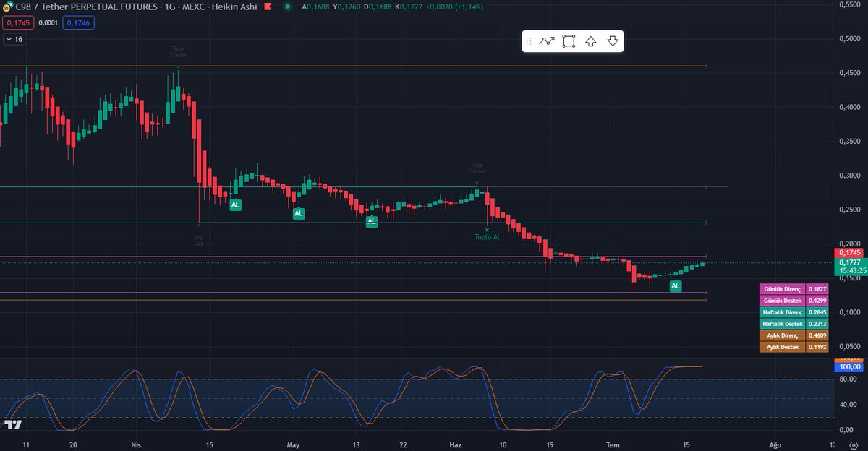The image size is (868, 451).
Task: Click the blue buy price 0,1746
Action: point(79,23)
